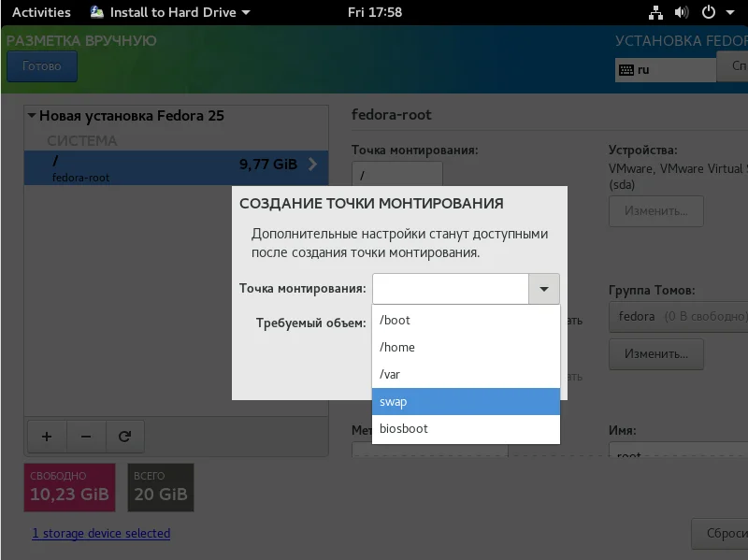The image size is (748, 560).
Task: Open the 1 storage device selected link
Action: (101, 533)
